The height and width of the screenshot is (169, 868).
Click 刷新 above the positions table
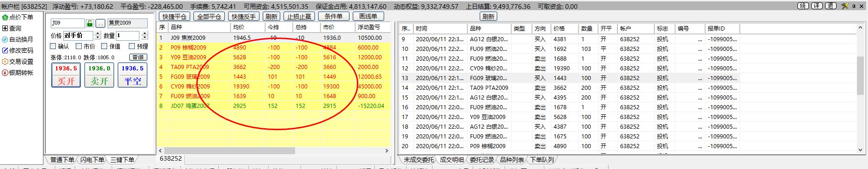point(271,16)
